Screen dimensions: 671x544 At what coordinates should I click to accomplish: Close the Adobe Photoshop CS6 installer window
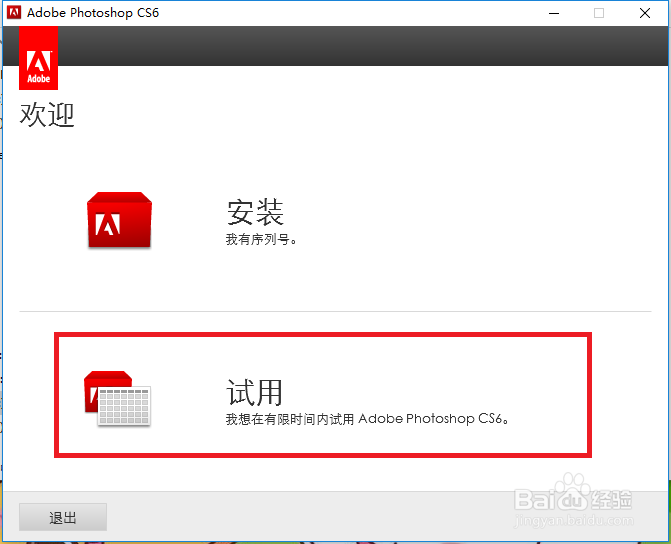point(645,13)
